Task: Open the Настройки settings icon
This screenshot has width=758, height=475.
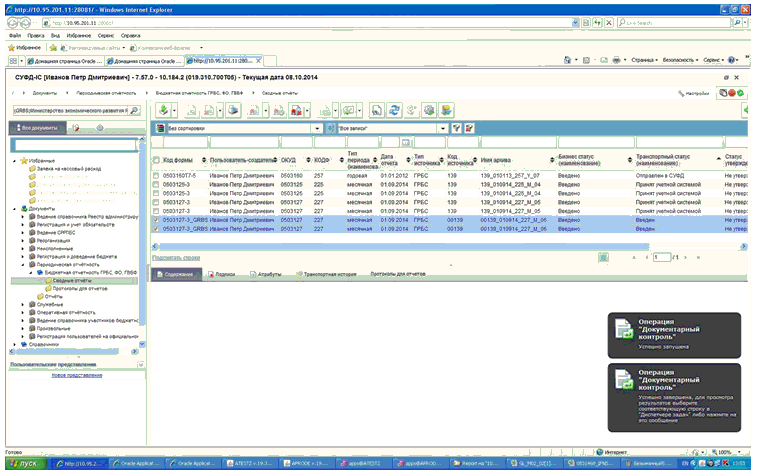Action: pos(682,92)
